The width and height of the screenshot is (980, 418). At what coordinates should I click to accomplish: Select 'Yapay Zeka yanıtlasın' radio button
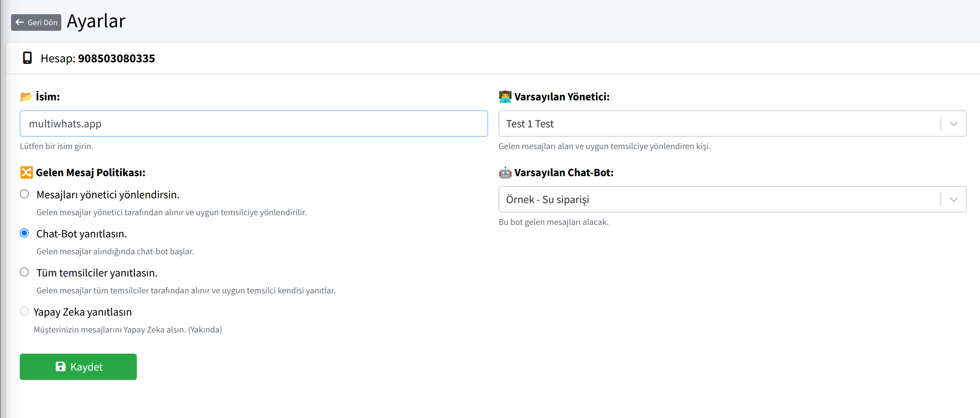pyautogui.click(x=24, y=312)
